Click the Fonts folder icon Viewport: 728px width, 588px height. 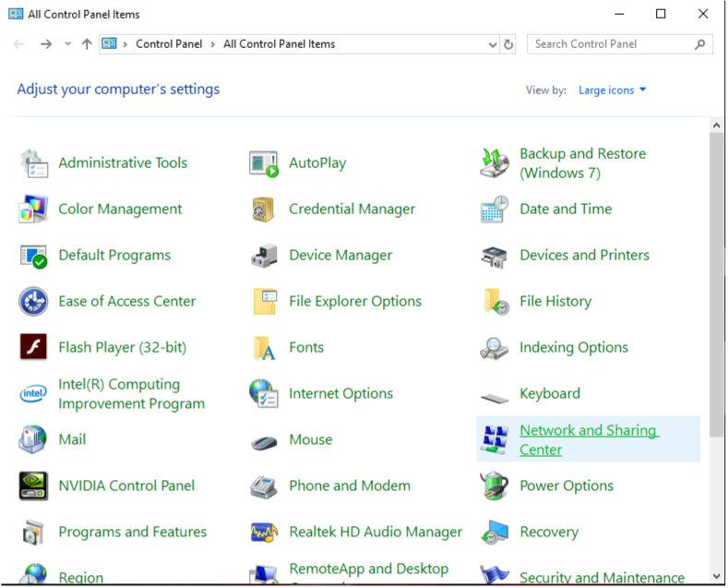coord(265,348)
